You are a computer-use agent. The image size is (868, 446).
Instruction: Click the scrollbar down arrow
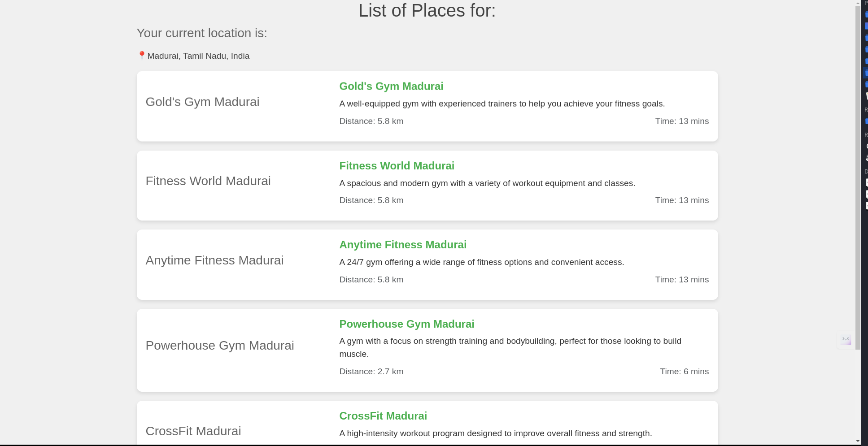pos(858,441)
